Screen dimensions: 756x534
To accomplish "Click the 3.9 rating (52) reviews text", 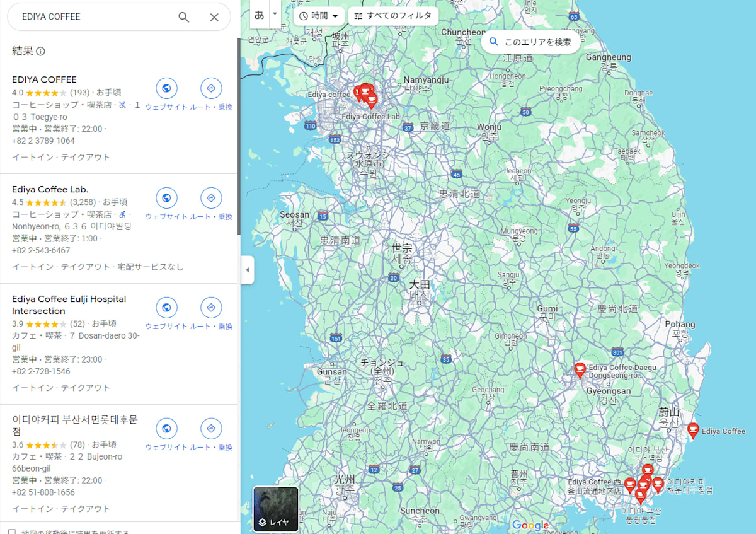I will tap(48, 323).
